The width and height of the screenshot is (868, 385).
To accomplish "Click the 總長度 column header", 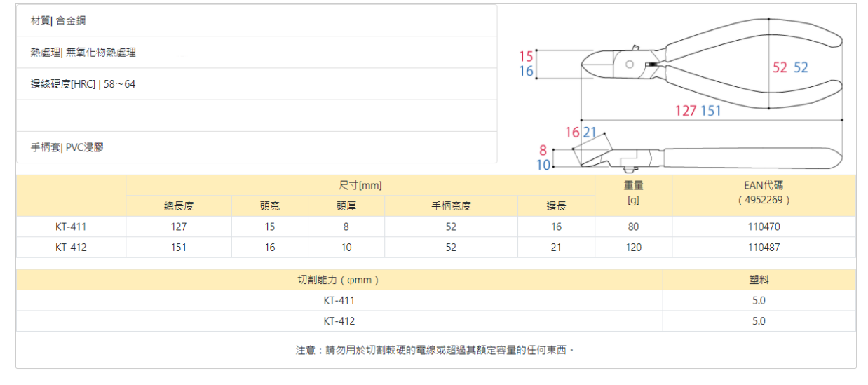I will pyautogui.click(x=179, y=206).
